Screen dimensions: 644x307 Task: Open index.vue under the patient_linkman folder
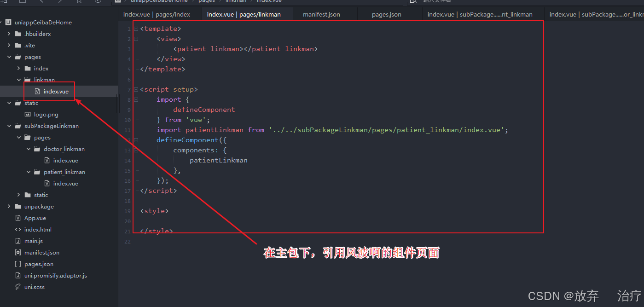click(66, 183)
